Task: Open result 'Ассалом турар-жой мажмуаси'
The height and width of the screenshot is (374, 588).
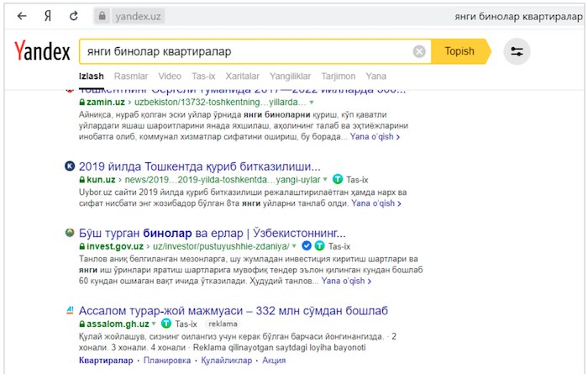Action: tap(234, 311)
